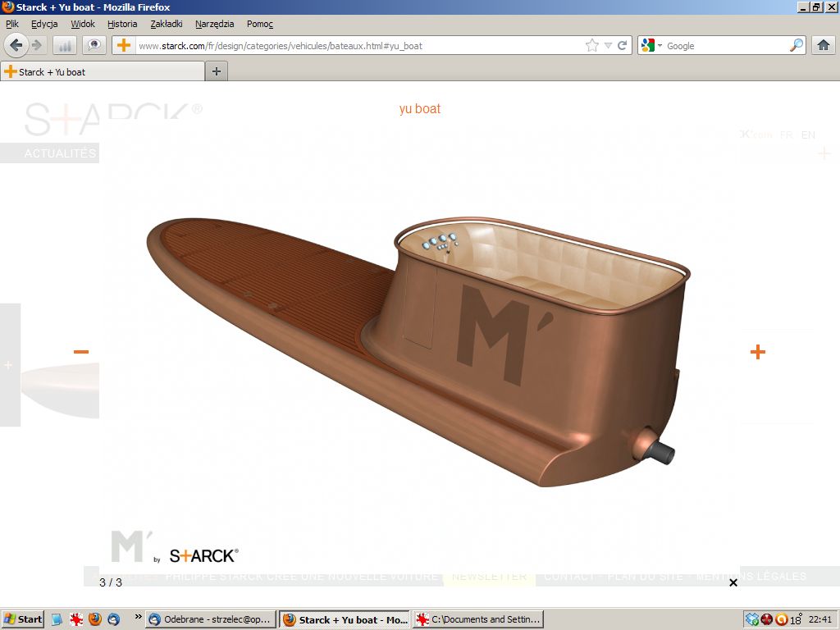Expand the quick launch chevron
The image size is (840, 630).
(x=138, y=617)
